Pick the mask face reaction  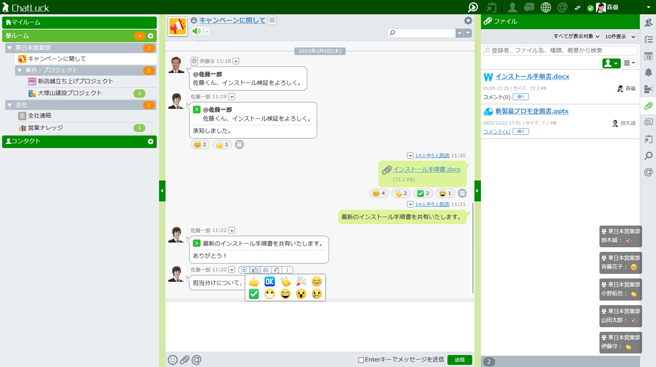point(269,294)
